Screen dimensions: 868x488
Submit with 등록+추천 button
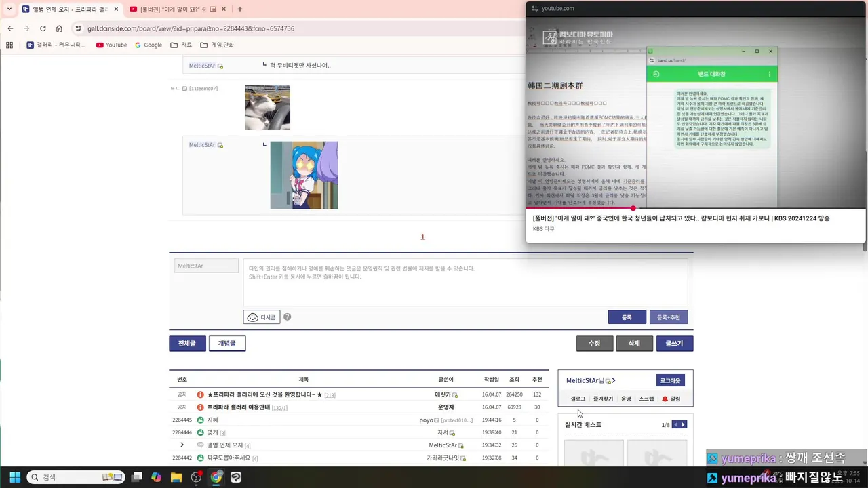tap(669, 317)
